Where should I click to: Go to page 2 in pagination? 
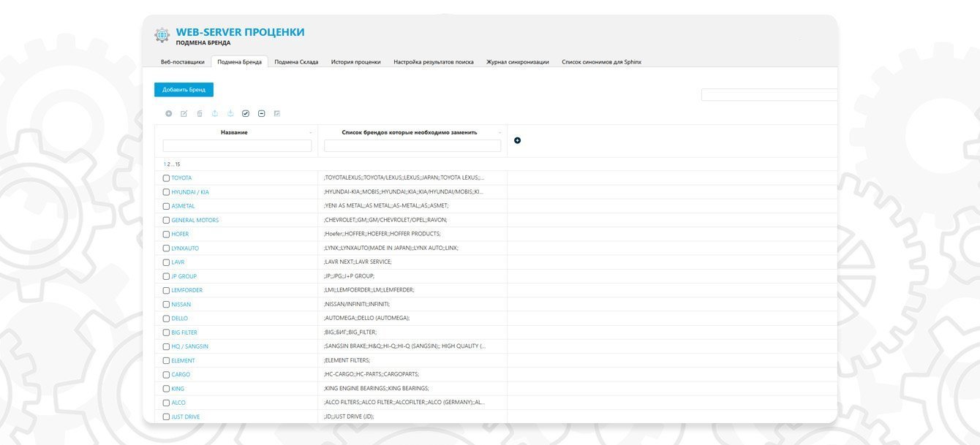tap(168, 164)
